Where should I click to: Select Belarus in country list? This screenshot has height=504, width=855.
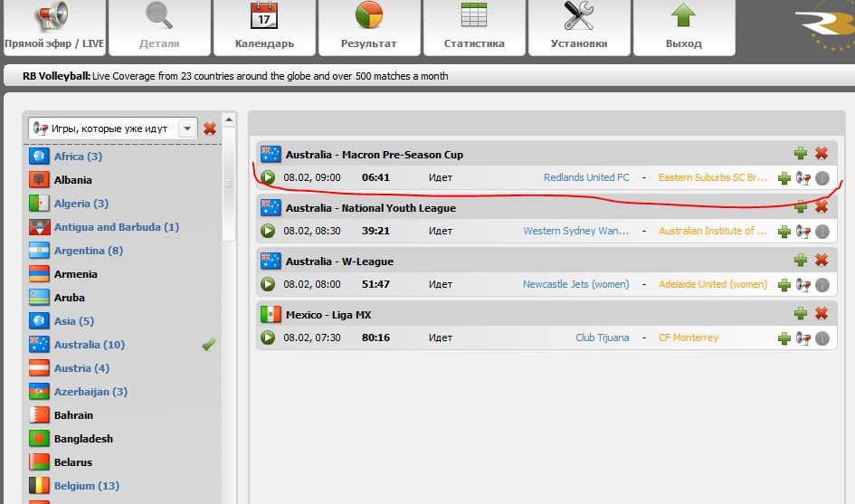[x=73, y=461]
